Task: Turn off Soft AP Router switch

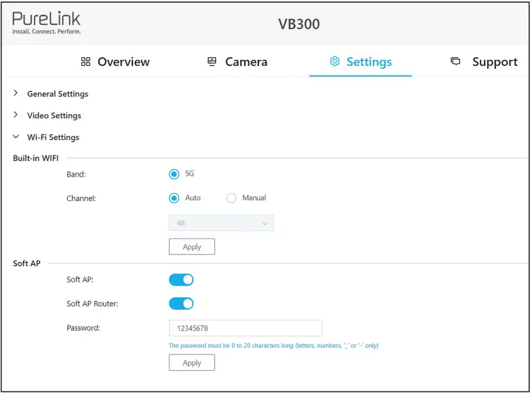Action: coord(181,304)
